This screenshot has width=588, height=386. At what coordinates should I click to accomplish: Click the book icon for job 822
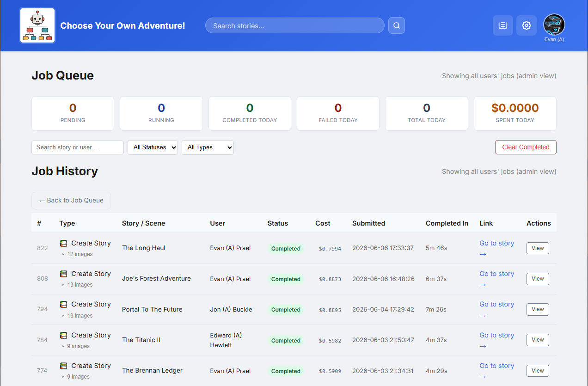[x=64, y=243]
